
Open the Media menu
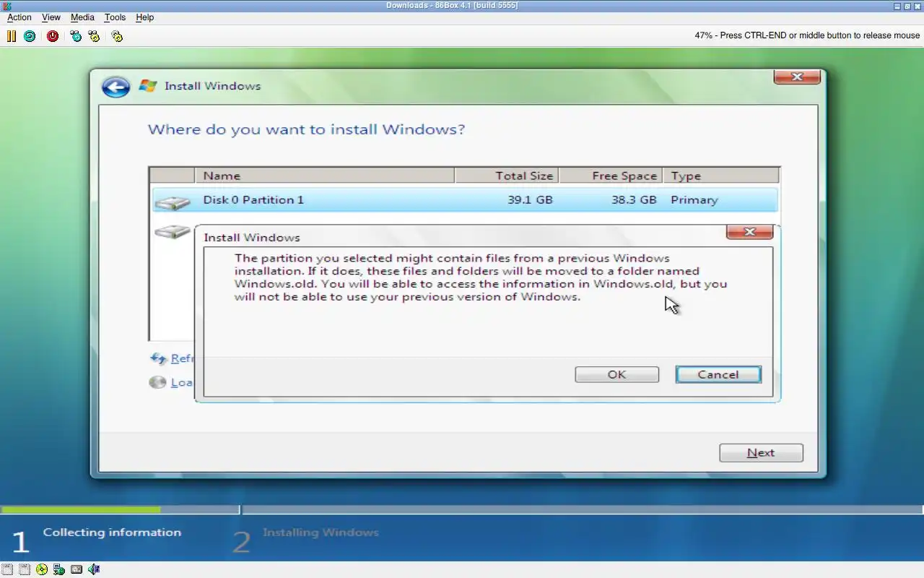pos(82,17)
